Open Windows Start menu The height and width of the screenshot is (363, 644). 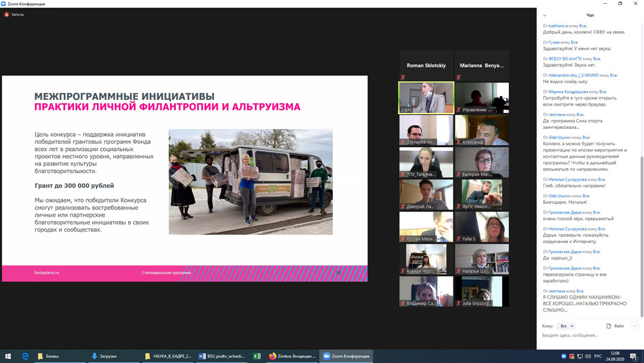(8, 356)
